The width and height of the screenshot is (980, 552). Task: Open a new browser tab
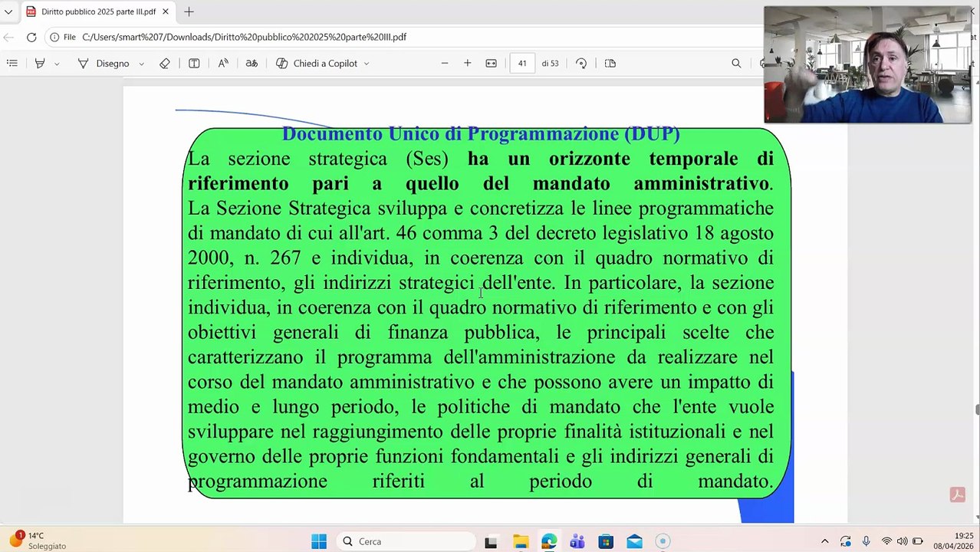pyautogui.click(x=189, y=11)
